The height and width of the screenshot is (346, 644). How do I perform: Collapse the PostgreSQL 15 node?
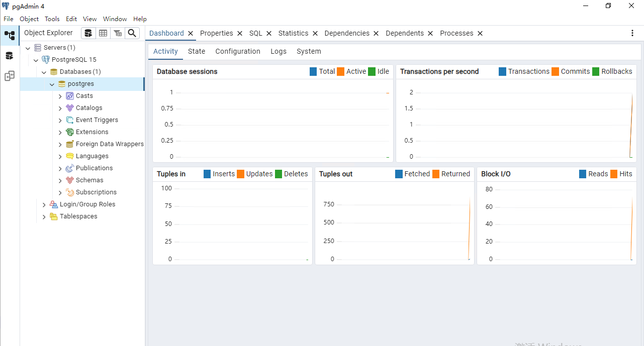pos(36,60)
